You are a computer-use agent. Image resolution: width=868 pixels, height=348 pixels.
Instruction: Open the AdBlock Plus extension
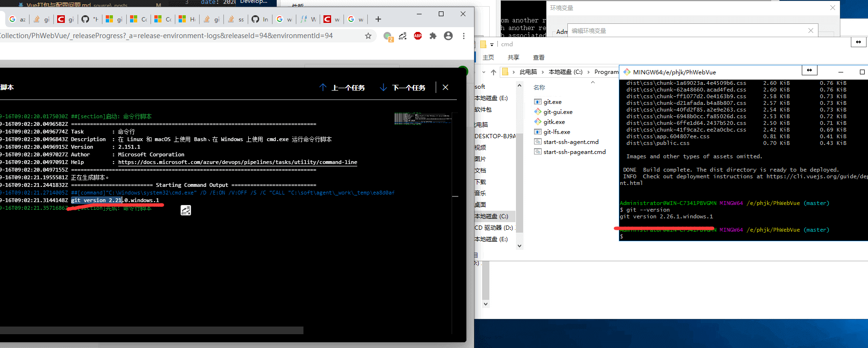[418, 36]
